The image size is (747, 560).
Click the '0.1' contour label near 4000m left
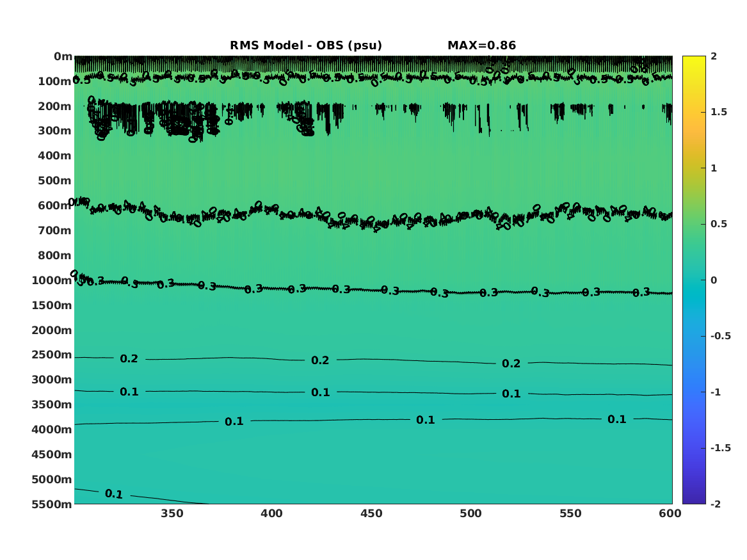(x=234, y=421)
